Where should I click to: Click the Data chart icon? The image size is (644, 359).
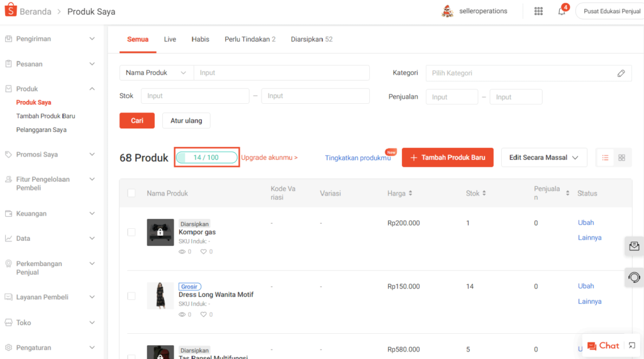coord(8,238)
